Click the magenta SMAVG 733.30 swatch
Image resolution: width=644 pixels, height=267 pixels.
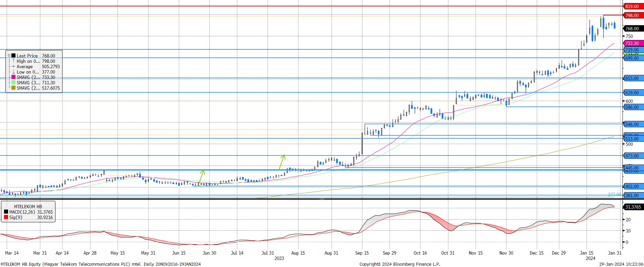point(13,77)
